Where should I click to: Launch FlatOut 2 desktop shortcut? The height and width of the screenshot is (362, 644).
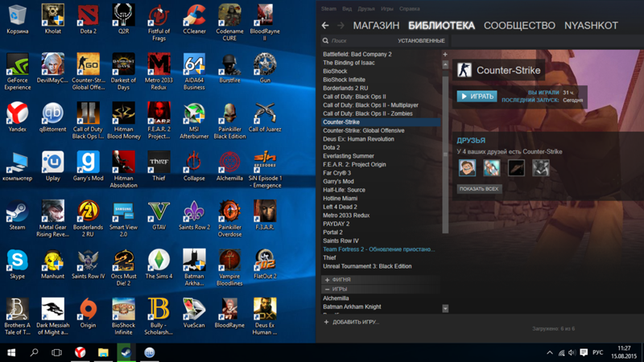(x=265, y=264)
